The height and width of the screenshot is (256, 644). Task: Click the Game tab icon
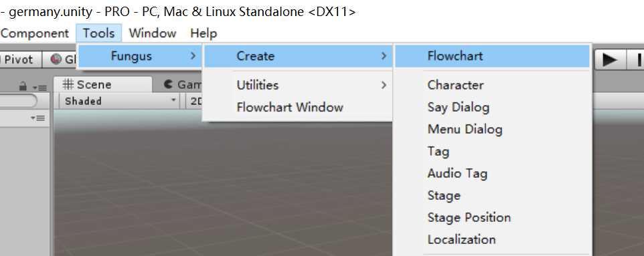point(167,84)
